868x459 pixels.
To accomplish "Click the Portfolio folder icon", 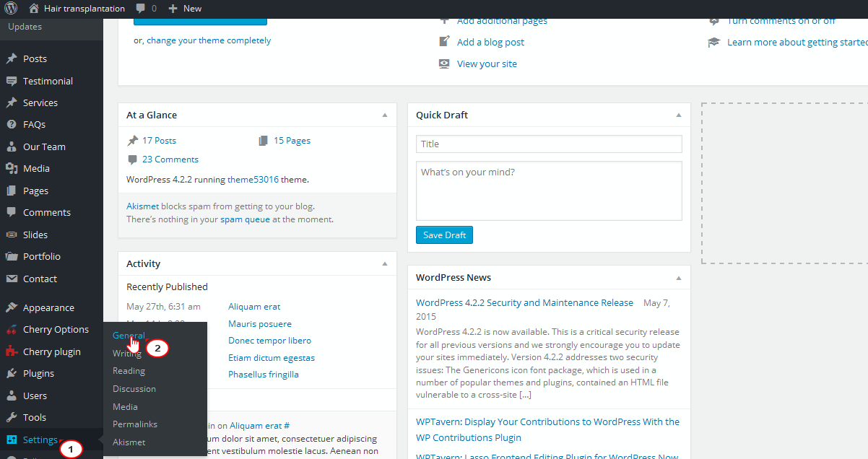I will pyautogui.click(x=11, y=256).
